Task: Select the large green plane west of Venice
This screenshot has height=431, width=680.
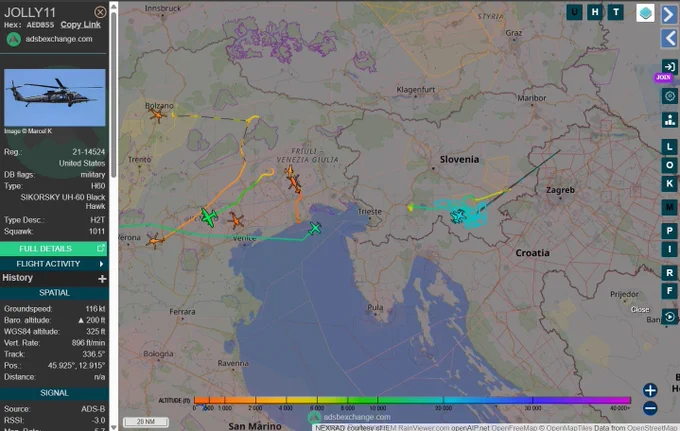Action: point(209,217)
